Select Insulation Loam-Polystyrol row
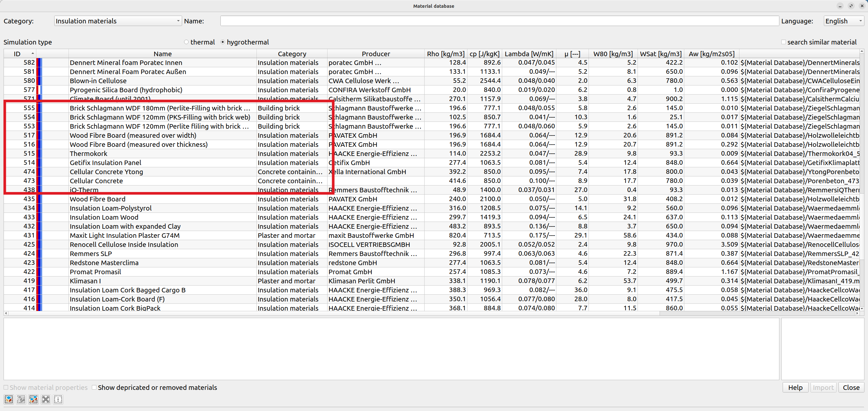 [x=431, y=208]
